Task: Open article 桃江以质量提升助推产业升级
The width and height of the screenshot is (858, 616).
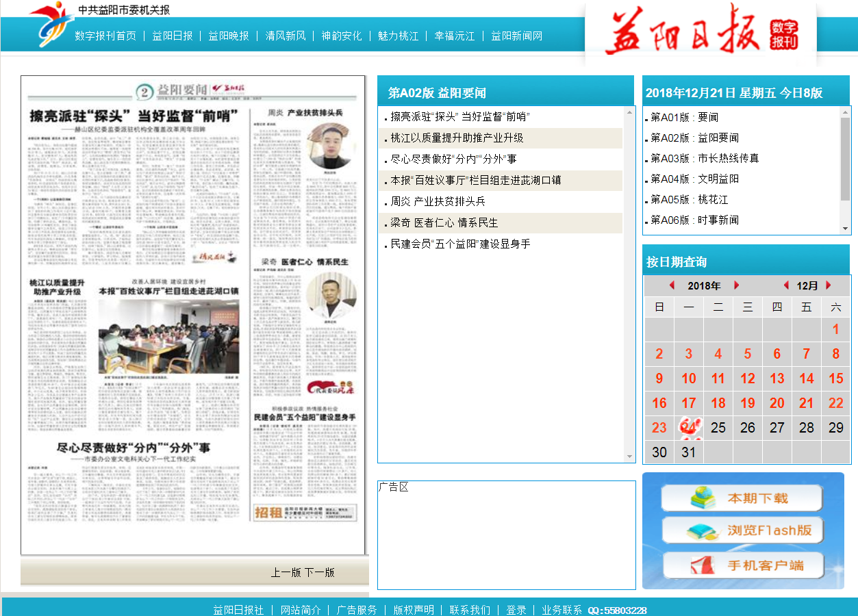Action: click(x=457, y=138)
